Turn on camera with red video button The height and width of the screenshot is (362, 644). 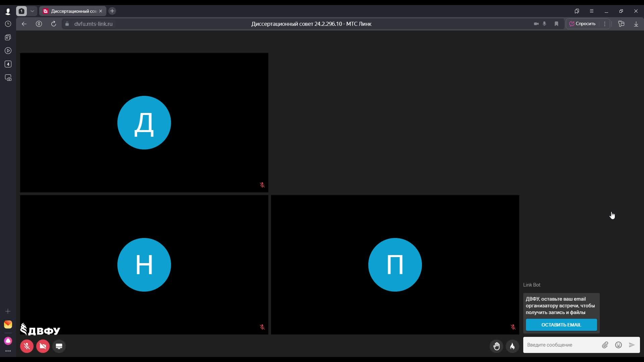(43, 346)
